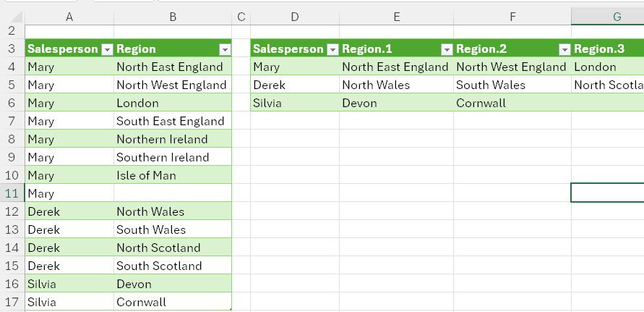Click the Select All corner triangle
This screenshot has width=644, height=312.
[x=17, y=17]
